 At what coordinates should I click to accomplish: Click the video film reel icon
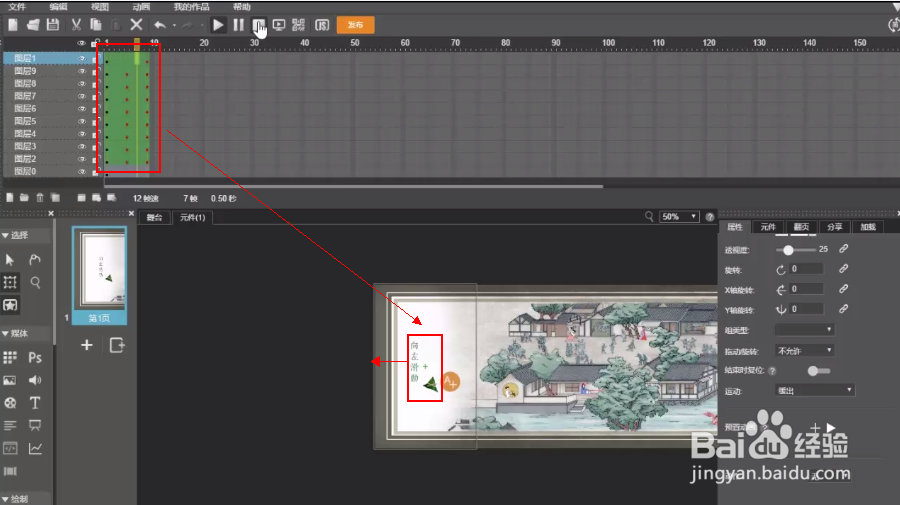click(10, 403)
